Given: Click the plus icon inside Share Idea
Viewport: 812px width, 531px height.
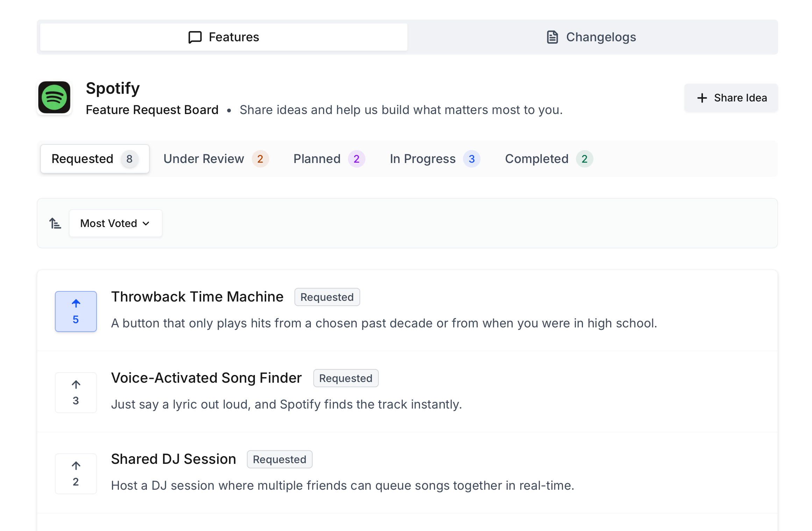Looking at the screenshot, I should (702, 98).
